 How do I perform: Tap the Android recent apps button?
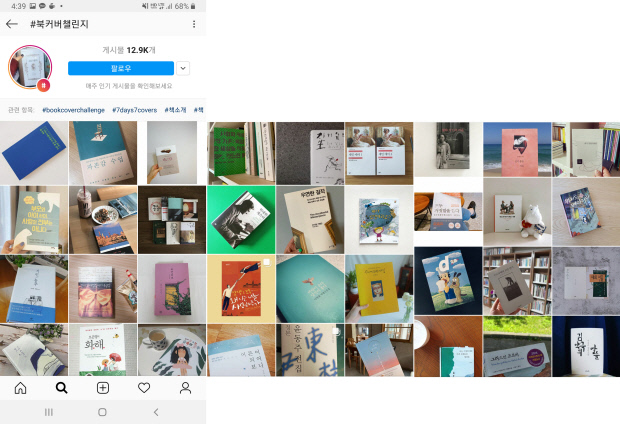(49, 412)
